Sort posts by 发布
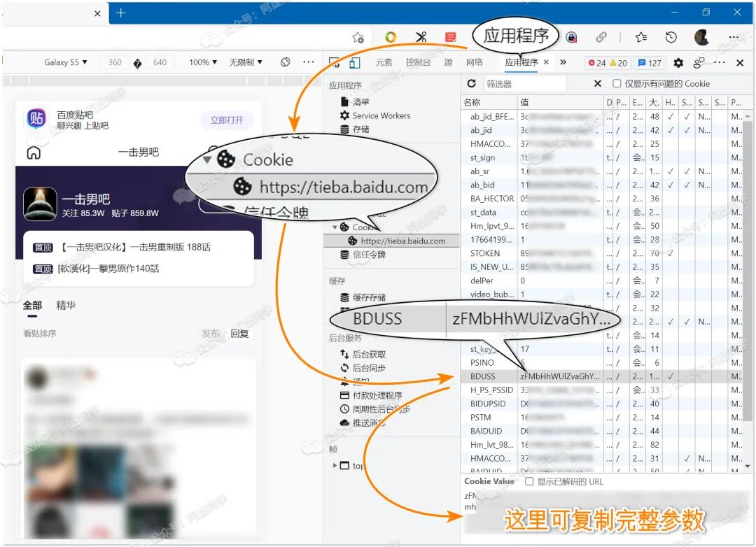The height and width of the screenshot is (547, 756). click(210, 334)
